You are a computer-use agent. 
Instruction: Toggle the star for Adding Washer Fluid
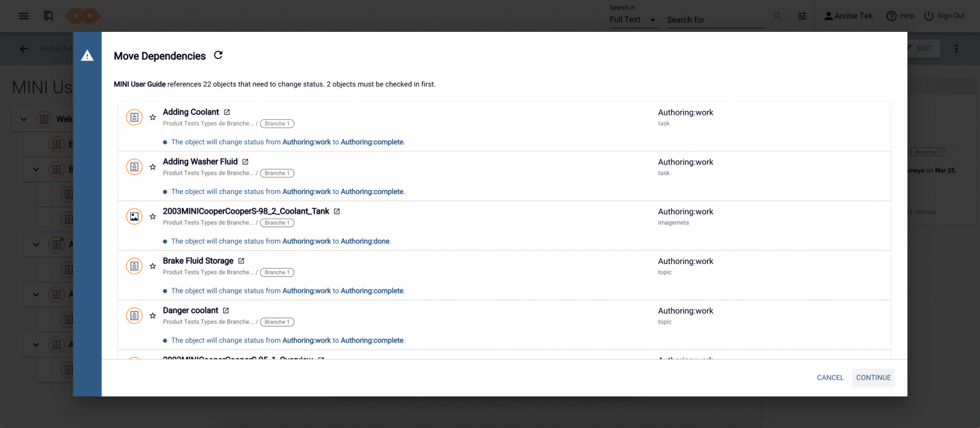click(x=152, y=167)
